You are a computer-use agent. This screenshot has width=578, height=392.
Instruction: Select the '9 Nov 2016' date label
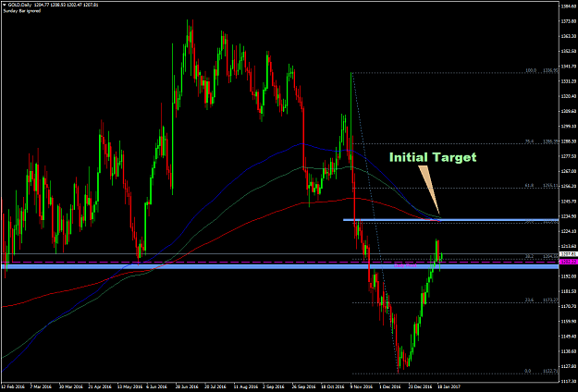pyautogui.click(x=362, y=386)
